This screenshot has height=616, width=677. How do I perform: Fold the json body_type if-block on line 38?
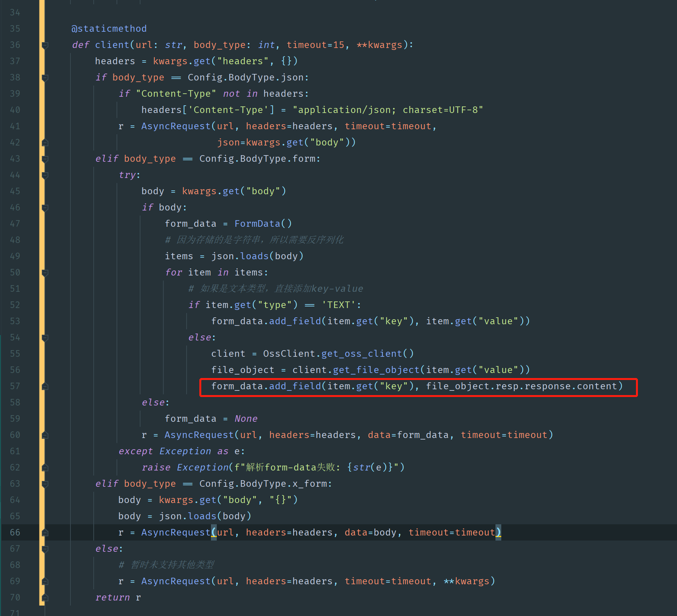[x=45, y=78]
